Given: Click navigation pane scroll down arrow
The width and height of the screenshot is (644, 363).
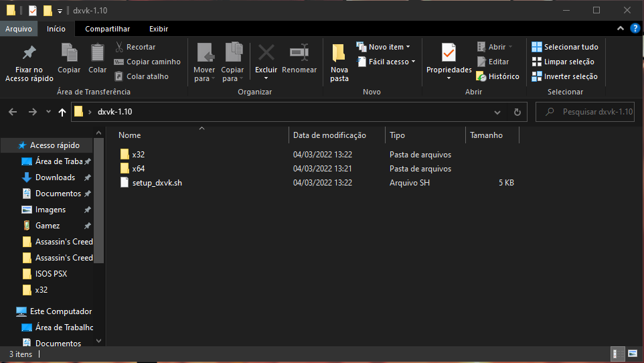Looking at the screenshot, I should point(98,341).
